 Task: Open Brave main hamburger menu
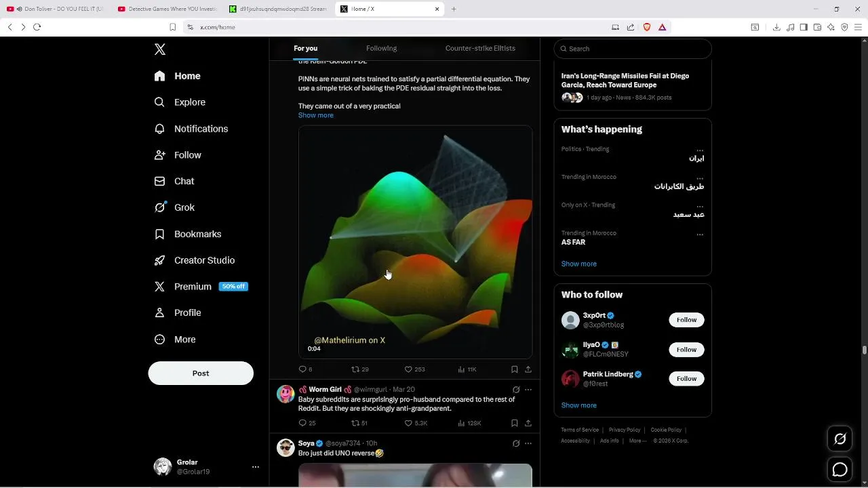point(858,27)
